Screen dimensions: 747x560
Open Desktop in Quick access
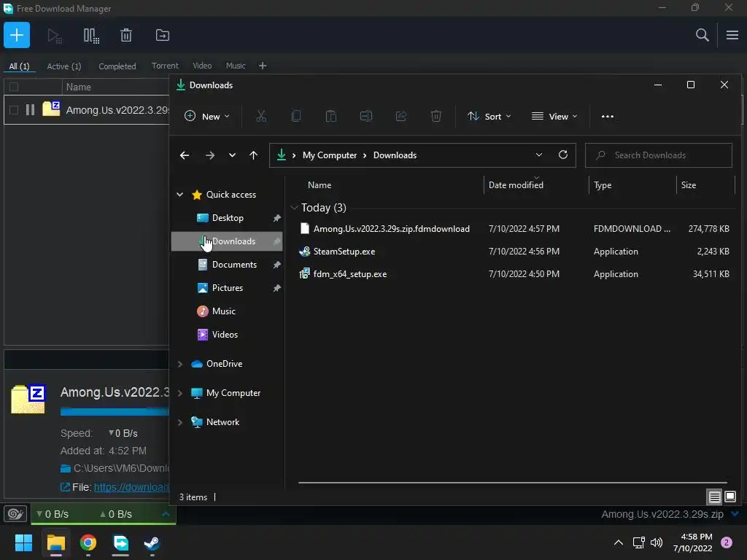tap(228, 217)
